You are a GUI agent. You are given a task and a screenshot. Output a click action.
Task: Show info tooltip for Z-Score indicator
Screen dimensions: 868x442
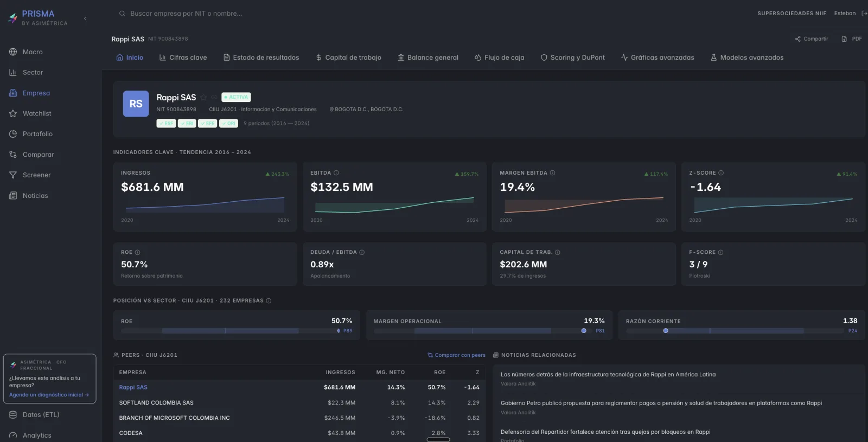(x=721, y=173)
